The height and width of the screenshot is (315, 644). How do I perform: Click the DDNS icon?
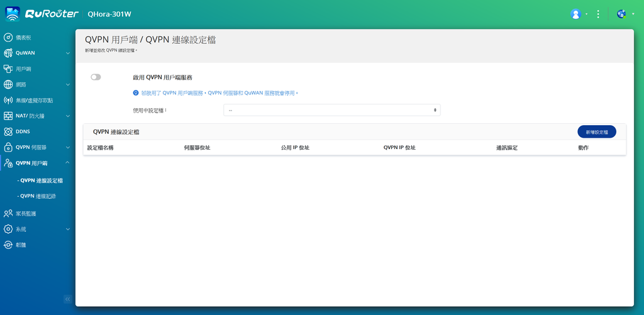[x=8, y=131]
